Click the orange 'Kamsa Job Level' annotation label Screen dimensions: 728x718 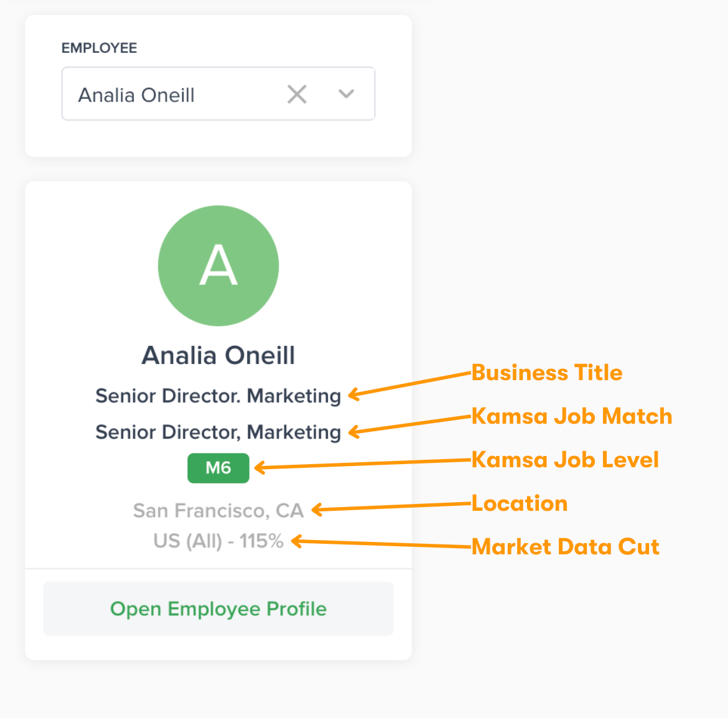point(565,459)
